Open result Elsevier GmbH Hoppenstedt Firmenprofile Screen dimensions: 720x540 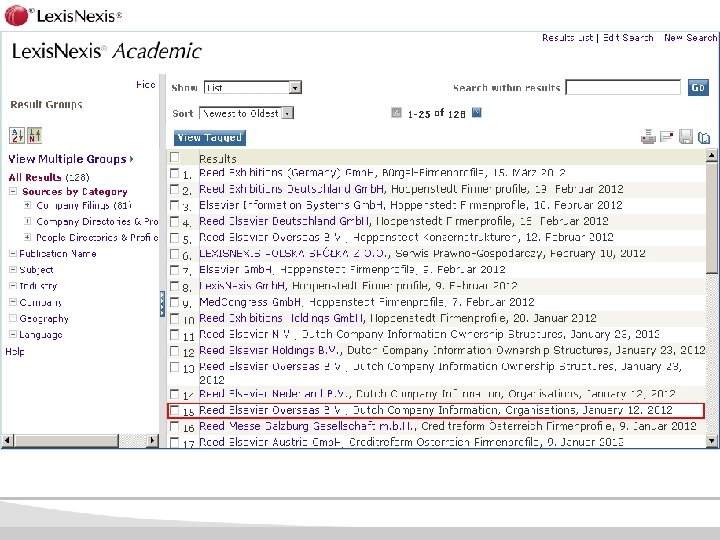click(237, 270)
